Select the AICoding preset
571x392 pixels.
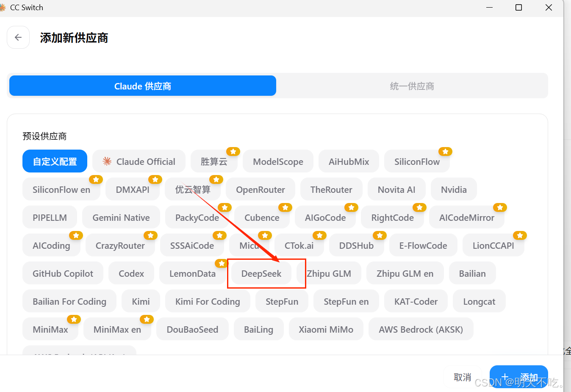coord(51,245)
